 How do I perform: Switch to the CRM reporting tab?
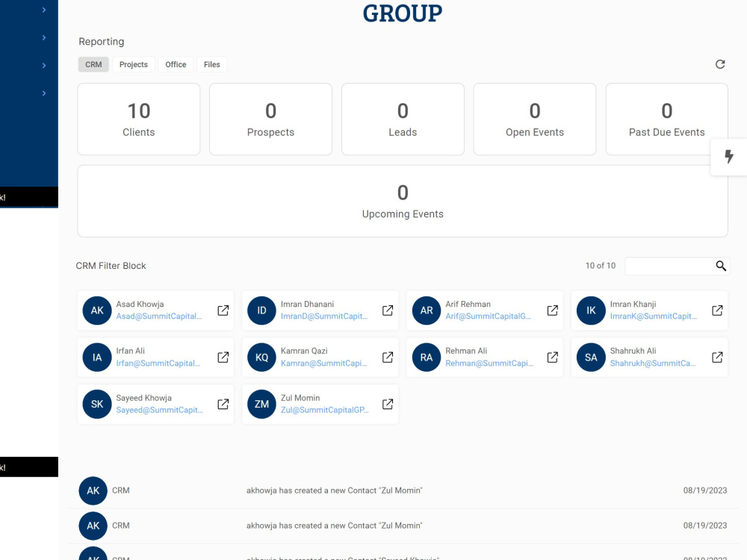coord(93,64)
